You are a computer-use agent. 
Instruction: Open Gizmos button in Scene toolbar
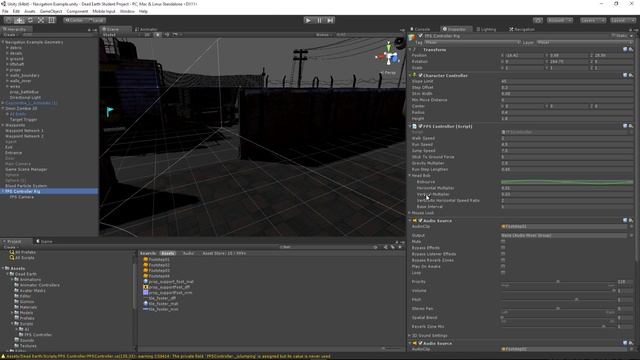[323, 35]
